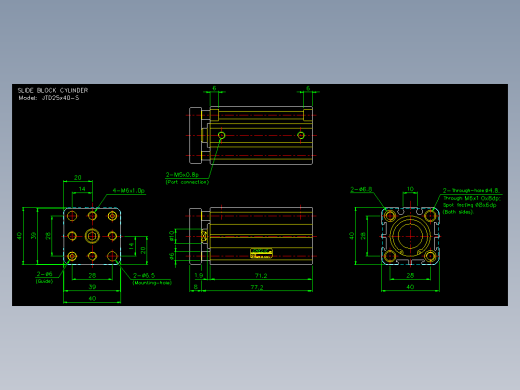Viewport: 520px width, 390px height.
Task: Click the "ø10" diameter dimension
Action: coord(171,236)
